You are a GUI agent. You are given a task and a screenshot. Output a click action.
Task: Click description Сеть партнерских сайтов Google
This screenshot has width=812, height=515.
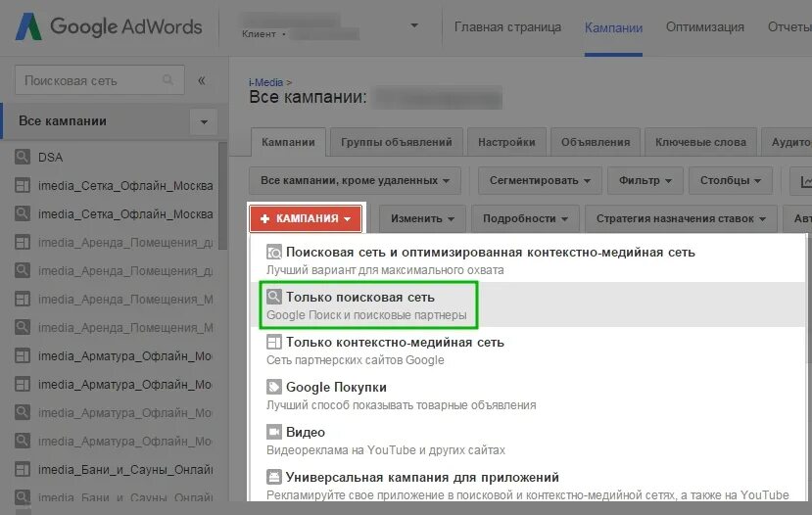point(356,360)
